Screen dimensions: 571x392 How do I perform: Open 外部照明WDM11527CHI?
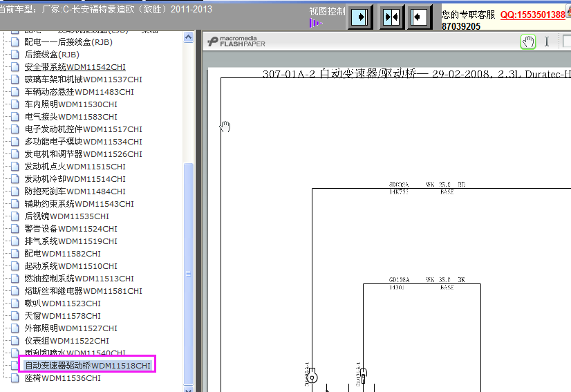[x=71, y=328]
